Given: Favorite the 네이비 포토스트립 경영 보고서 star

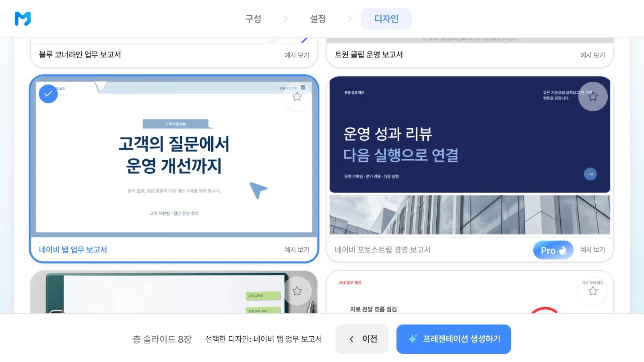Looking at the screenshot, I should (593, 97).
